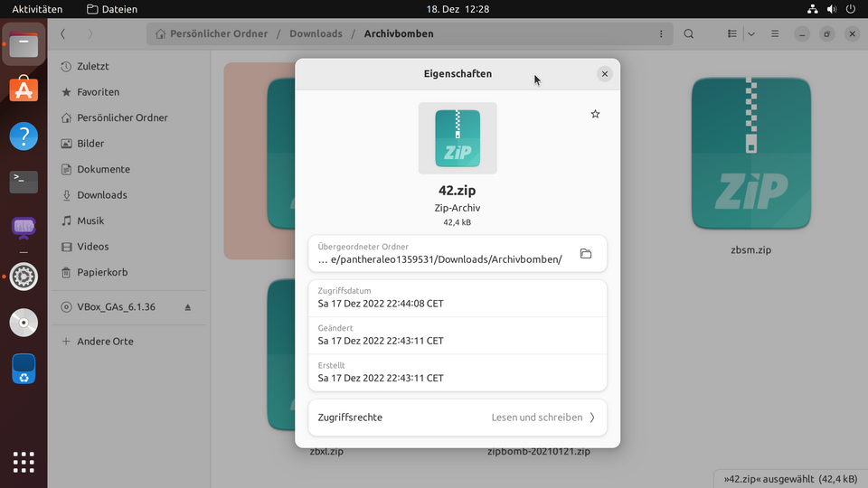
Task: Select the zbsm.zip file thumbnail
Action: (x=750, y=154)
